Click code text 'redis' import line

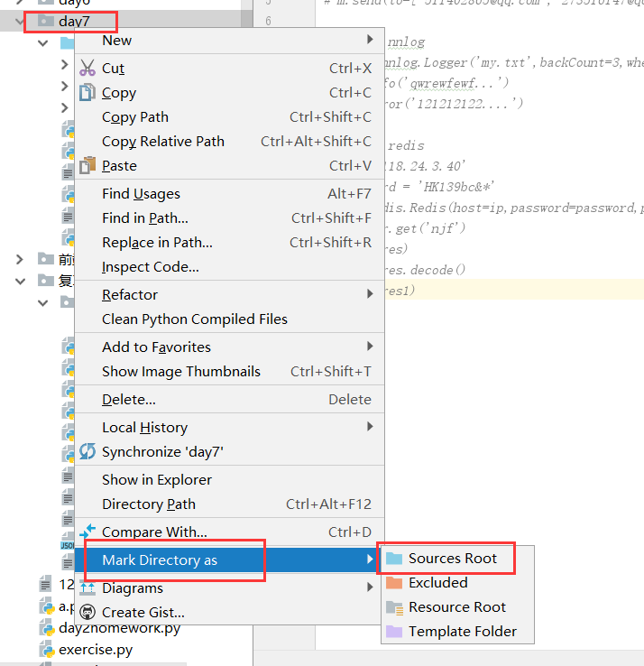click(x=405, y=145)
